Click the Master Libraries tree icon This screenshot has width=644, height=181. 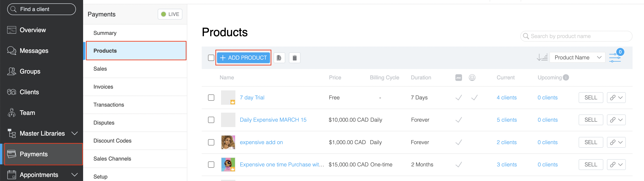11,133
